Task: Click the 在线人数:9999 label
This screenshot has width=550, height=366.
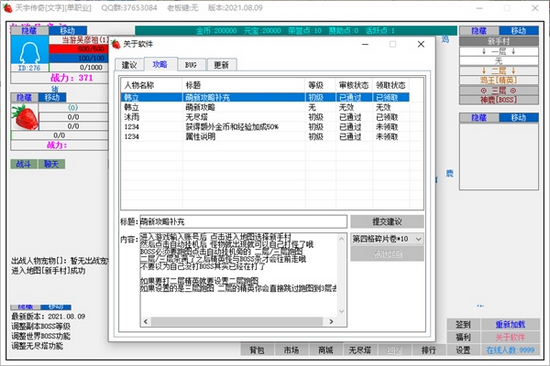Action: click(x=510, y=350)
